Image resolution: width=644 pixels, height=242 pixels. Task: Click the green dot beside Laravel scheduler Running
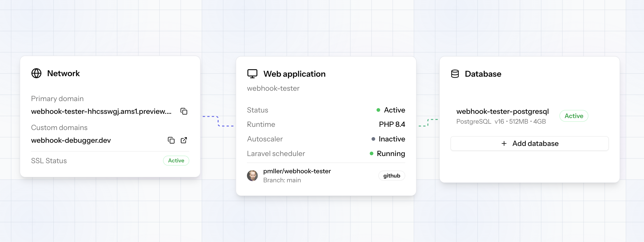372,153
